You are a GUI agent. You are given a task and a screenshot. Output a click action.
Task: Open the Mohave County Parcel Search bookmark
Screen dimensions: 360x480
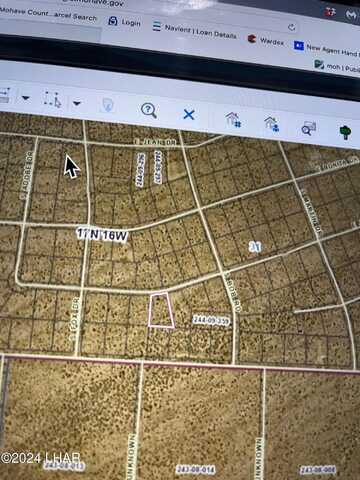tap(48, 14)
